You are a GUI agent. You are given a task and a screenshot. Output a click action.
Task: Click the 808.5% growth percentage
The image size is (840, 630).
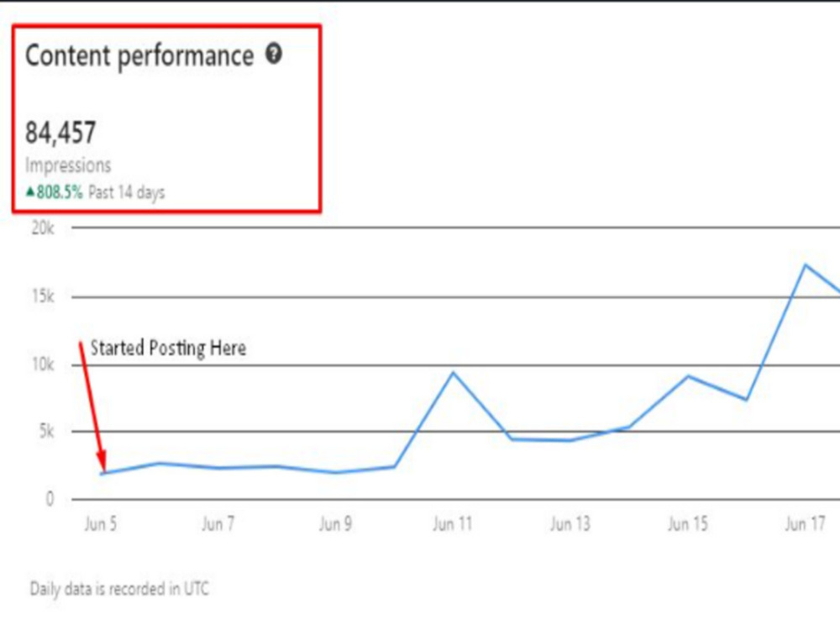(x=60, y=192)
